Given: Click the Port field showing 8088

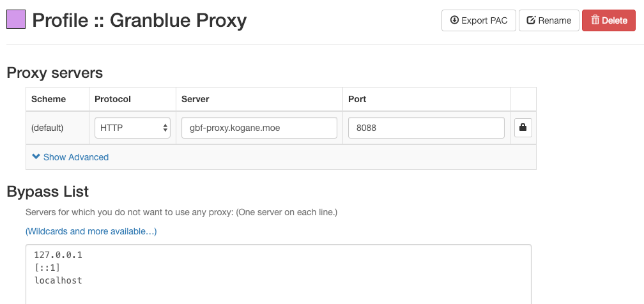Looking at the screenshot, I should 426,128.
